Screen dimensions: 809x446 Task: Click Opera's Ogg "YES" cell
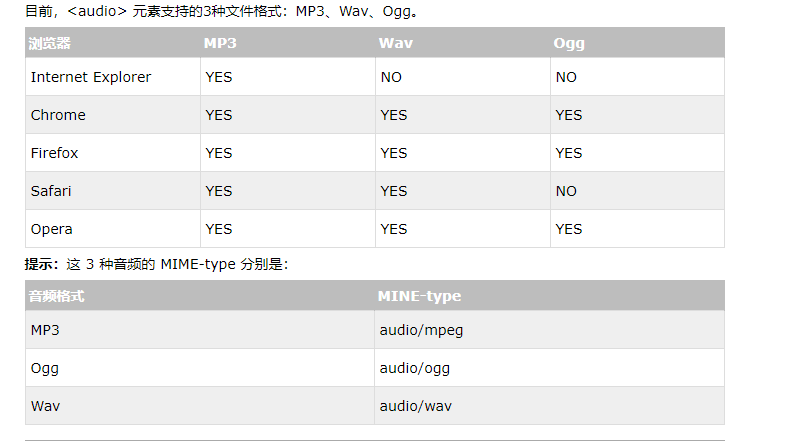pyautogui.click(x=568, y=229)
